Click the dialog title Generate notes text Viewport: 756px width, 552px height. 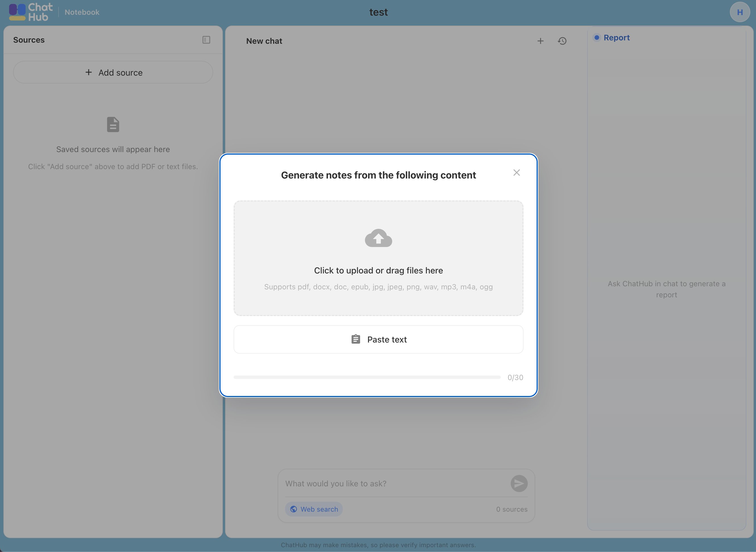pos(379,175)
